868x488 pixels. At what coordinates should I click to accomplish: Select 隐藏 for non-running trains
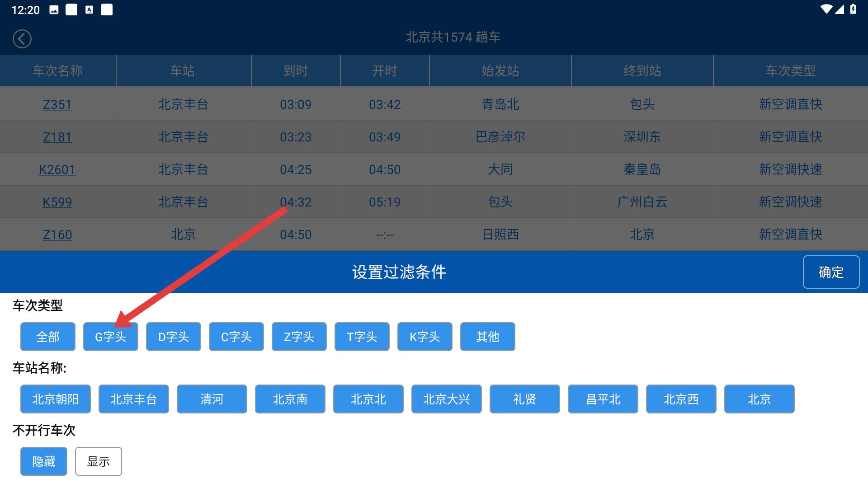click(44, 461)
